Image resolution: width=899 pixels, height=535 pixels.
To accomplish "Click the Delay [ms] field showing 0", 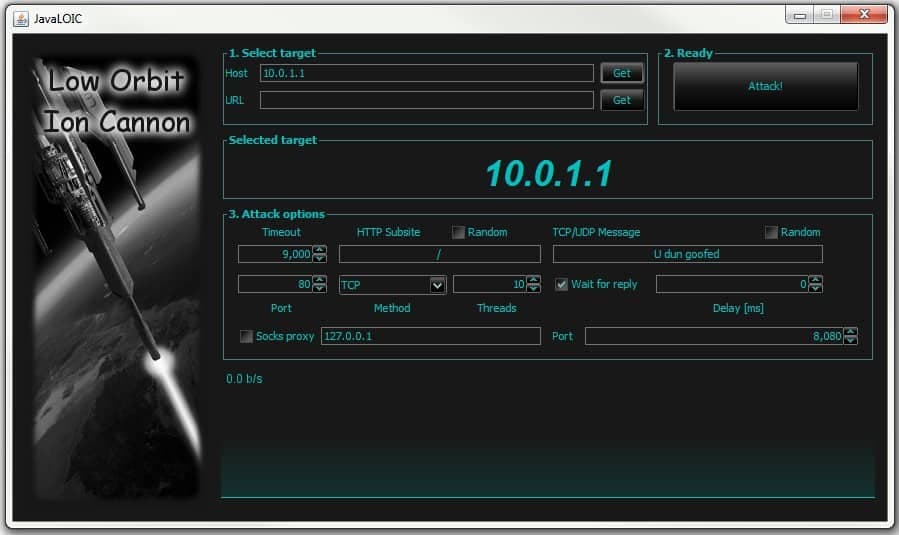I will 733,284.
